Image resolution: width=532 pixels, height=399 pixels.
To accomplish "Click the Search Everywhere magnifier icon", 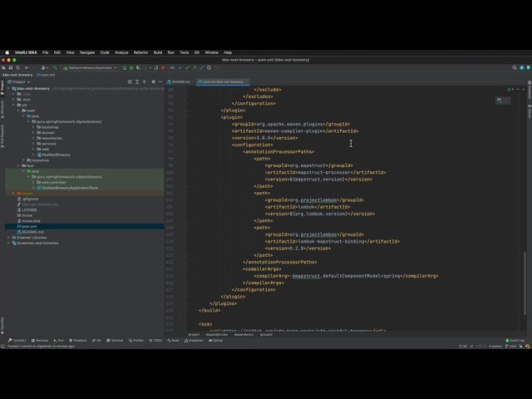I will 515,68.
